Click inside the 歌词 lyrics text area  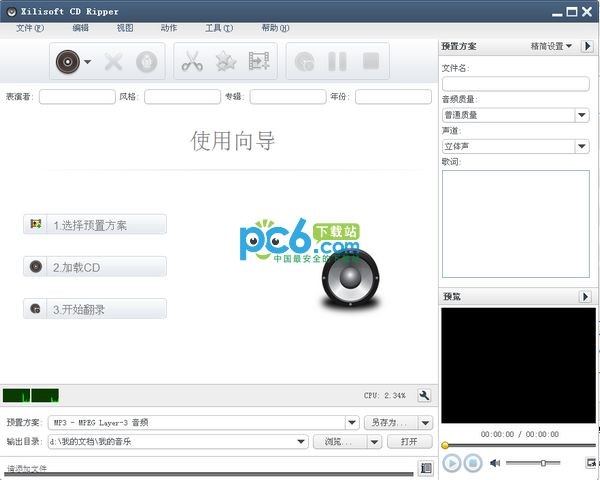click(x=515, y=224)
